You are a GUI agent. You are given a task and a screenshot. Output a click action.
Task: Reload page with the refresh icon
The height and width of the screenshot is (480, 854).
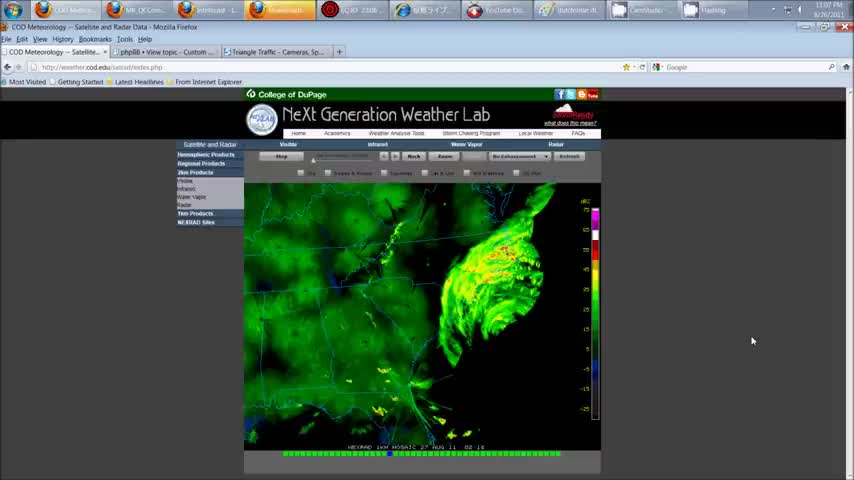click(x=642, y=67)
